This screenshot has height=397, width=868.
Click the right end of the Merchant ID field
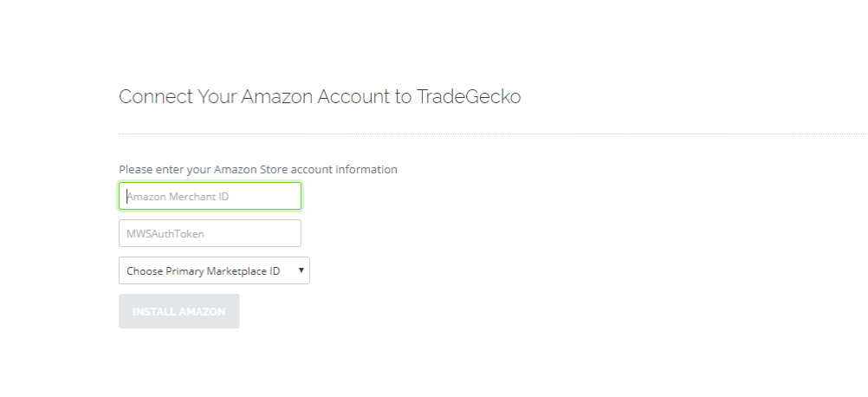click(291, 196)
